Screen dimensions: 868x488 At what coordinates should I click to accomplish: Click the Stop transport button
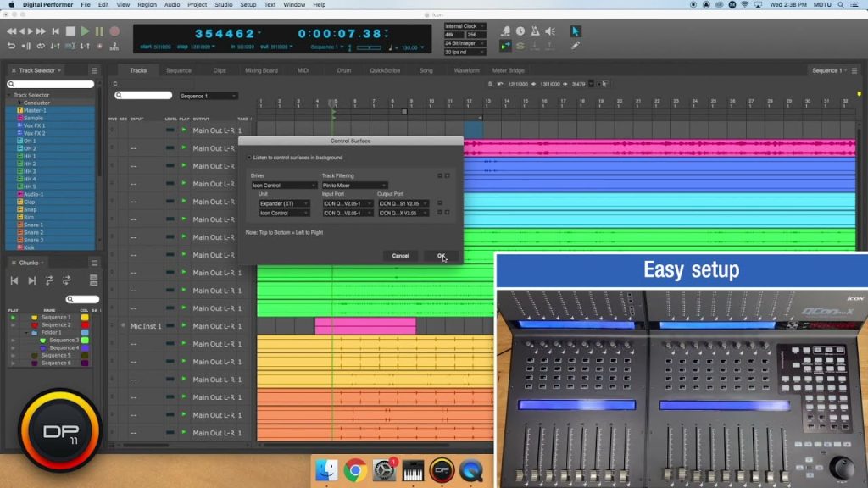(70, 31)
